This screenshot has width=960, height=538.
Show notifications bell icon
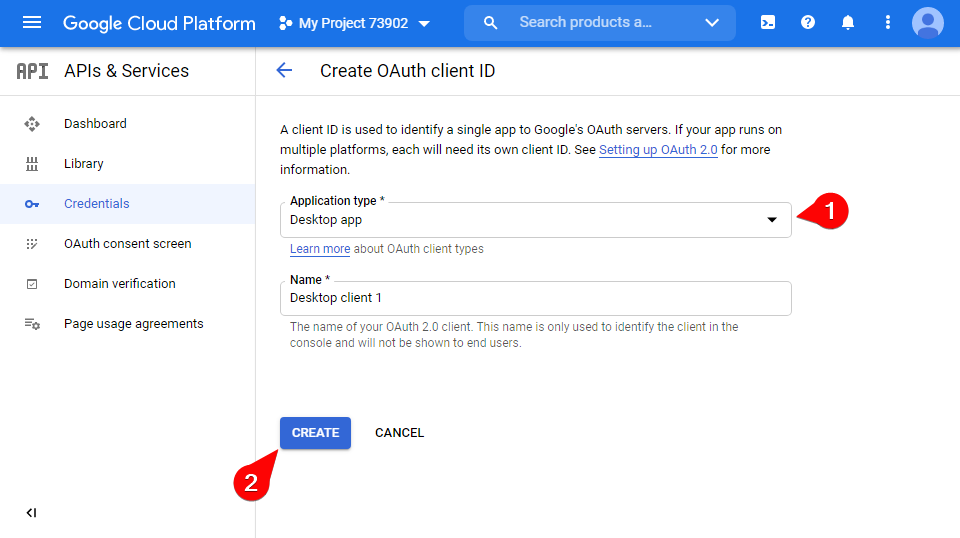(x=848, y=23)
